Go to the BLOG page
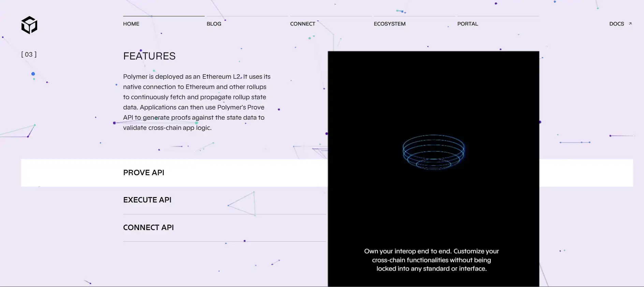 pyautogui.click(x=214, y=24)
